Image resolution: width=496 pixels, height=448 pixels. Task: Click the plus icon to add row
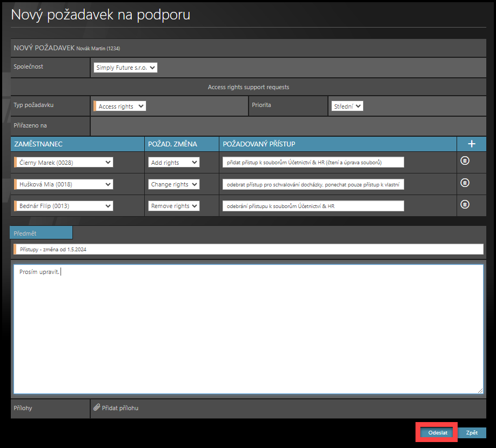pos(471,144)
